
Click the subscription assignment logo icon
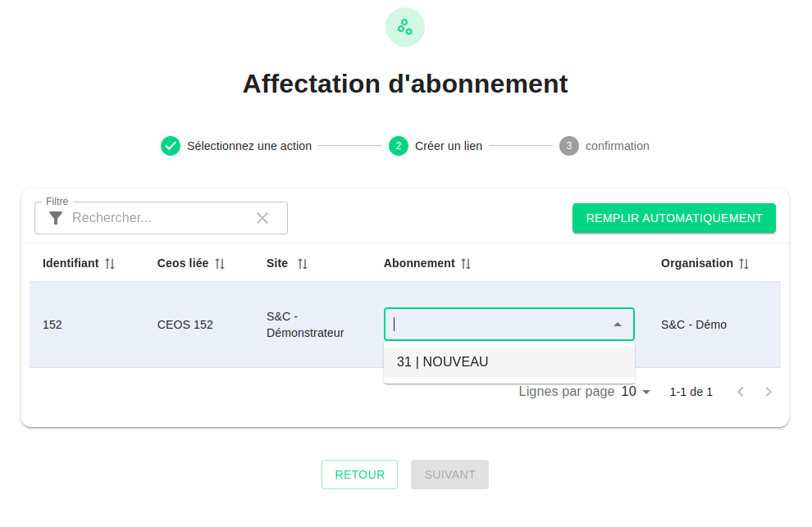[405, 27]
